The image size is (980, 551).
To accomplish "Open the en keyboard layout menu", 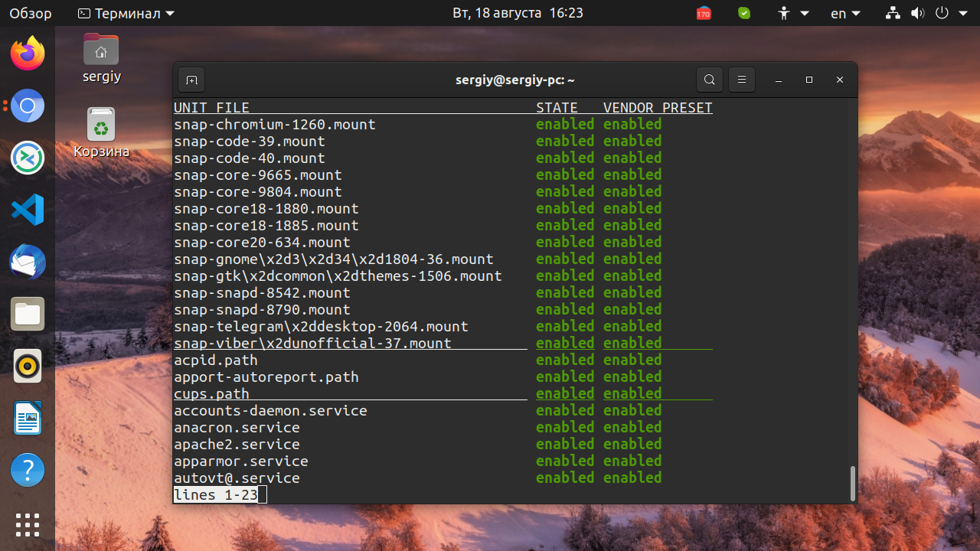I will pos(846,13).
